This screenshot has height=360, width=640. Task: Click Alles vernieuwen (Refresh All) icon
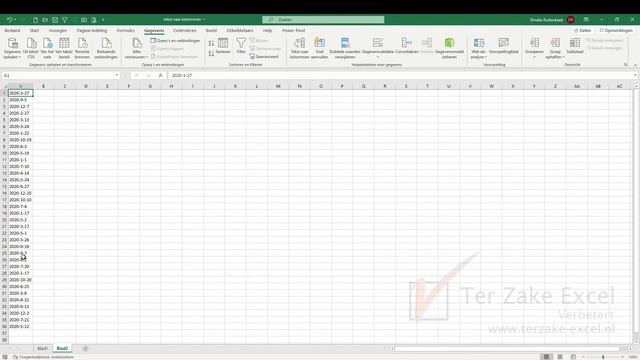click(x=136, y=48)
